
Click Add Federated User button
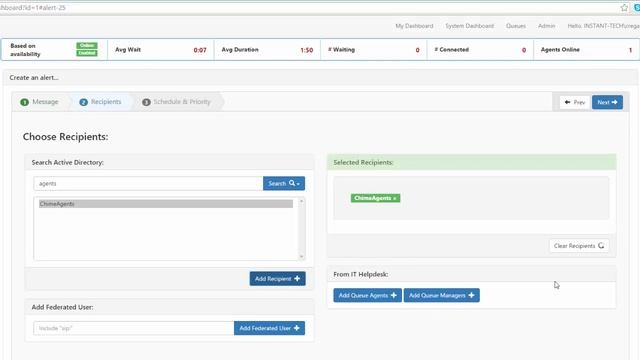269,328
